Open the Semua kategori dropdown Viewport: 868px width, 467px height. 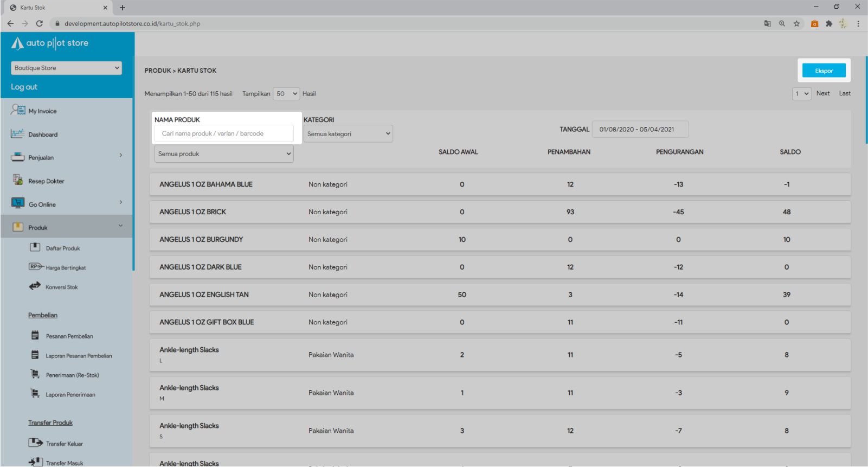(x=348, y=134)
